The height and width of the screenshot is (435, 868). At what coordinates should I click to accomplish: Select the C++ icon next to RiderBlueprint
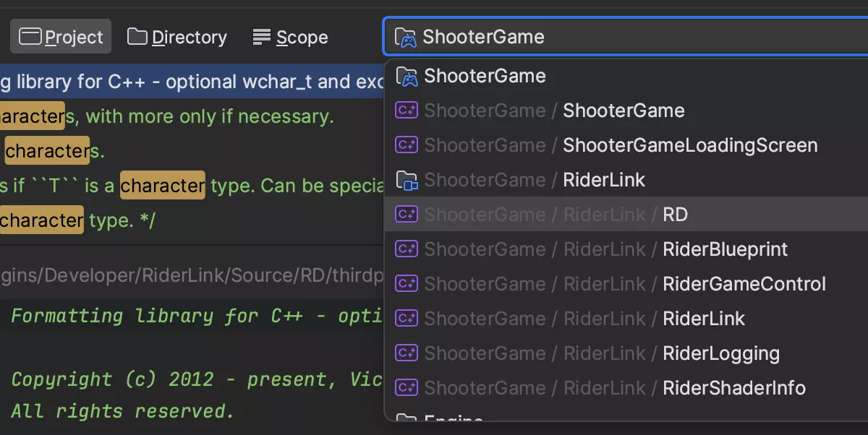(x=407, y=249)
